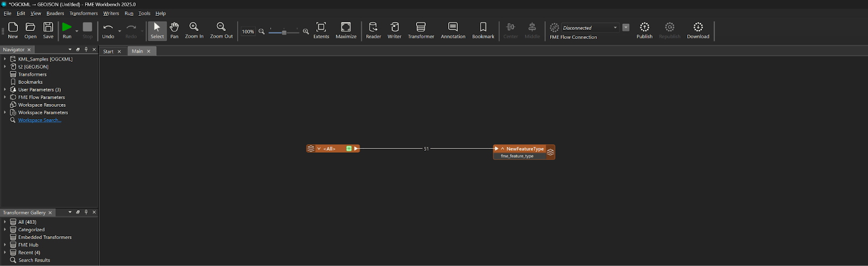The height and width of the screenshot is (266, 868).
Task: Switch to the Start tab
Action: coord(108,51)
